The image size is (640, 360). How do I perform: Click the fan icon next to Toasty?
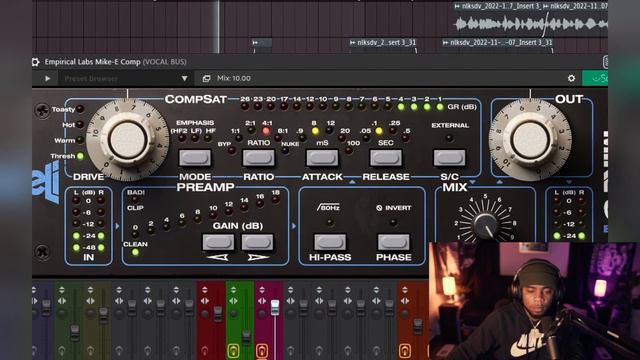click(x=42, y=110)
